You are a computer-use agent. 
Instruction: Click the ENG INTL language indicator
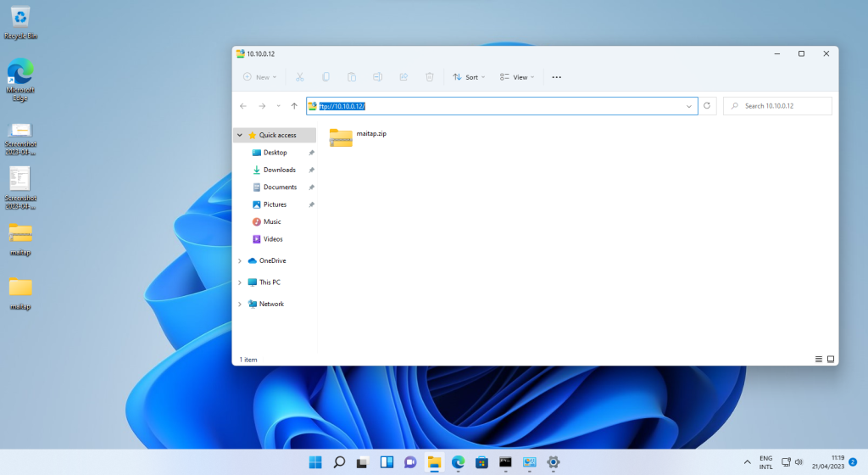tap(765, 462)
